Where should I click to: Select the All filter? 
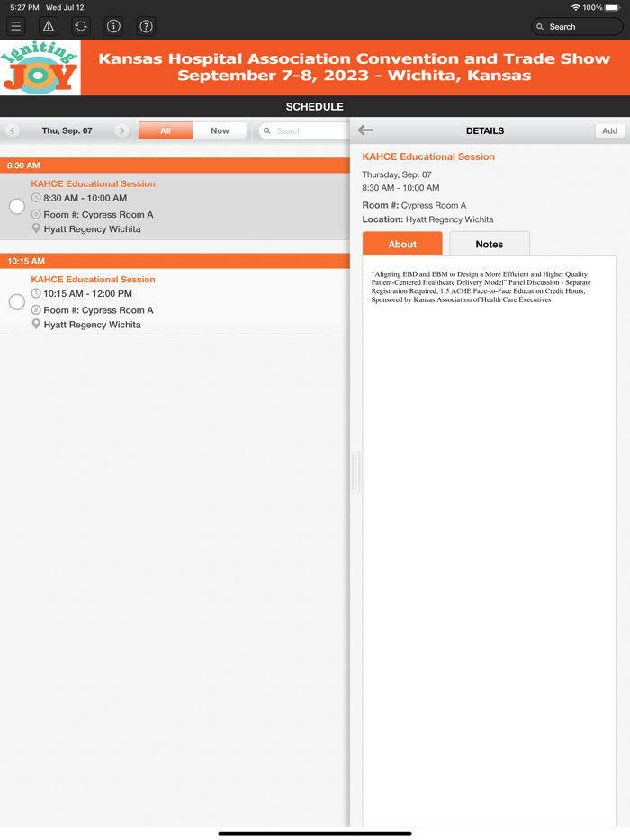tap(166, 130)
